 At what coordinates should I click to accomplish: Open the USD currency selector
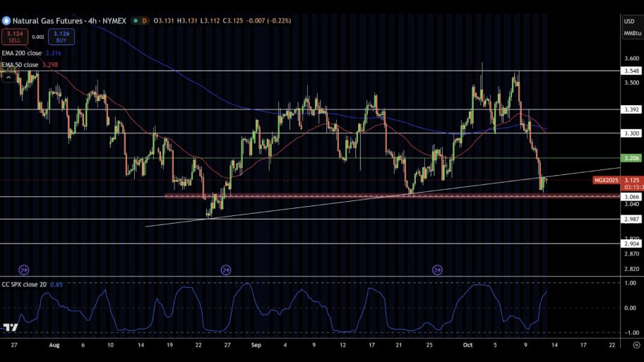tap(628, 21)
